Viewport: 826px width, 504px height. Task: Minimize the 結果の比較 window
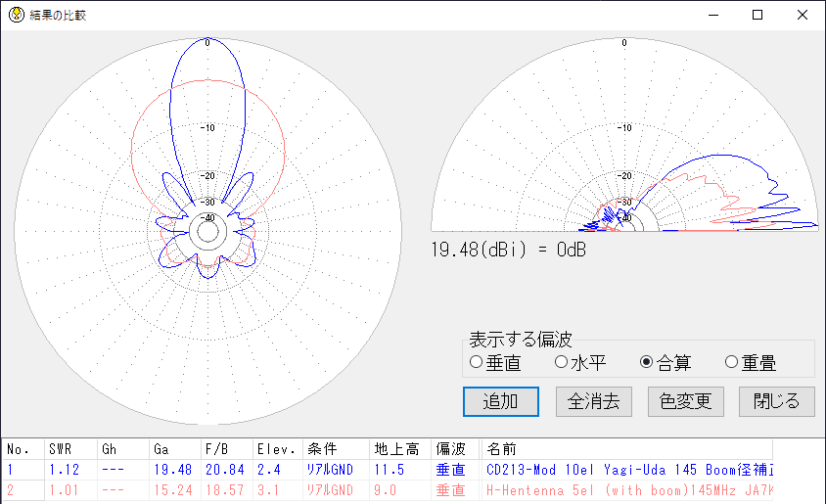pos(711,15)
